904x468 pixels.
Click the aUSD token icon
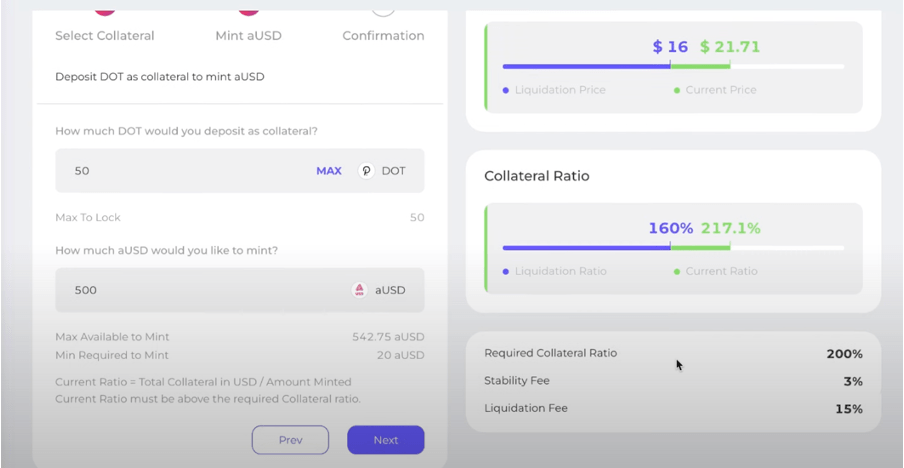pyautogui.click(x=360, y=290)
